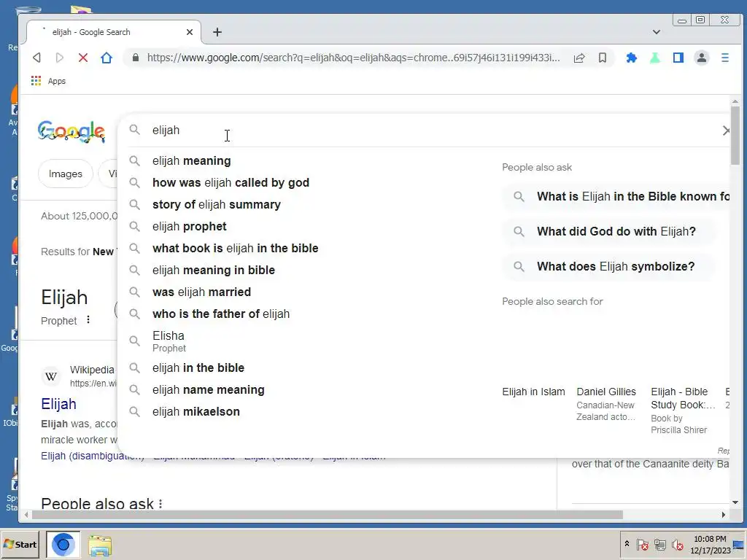Open 'What does Elijah symbolize?'
The height and width of the screenshot is (560, 747).
point(609,267)
